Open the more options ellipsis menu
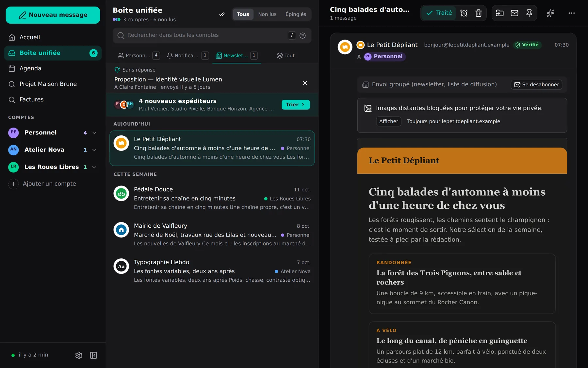Screen dimensions: 588x368 [x=571, y=13]
